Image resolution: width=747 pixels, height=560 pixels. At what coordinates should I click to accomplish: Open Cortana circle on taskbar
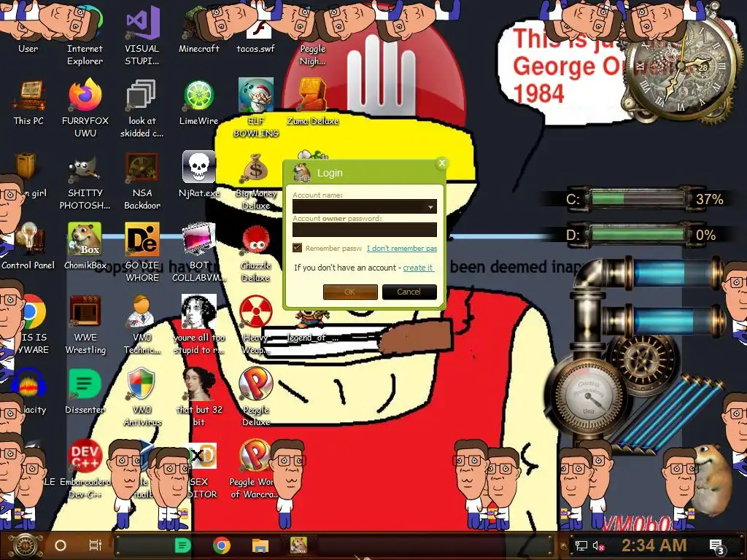[x=61, y=545]
